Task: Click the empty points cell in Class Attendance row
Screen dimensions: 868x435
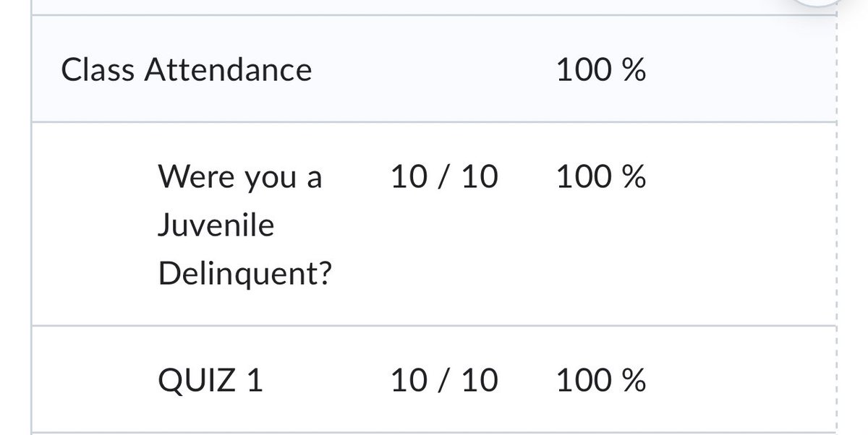Action: (x=444, y=70)
